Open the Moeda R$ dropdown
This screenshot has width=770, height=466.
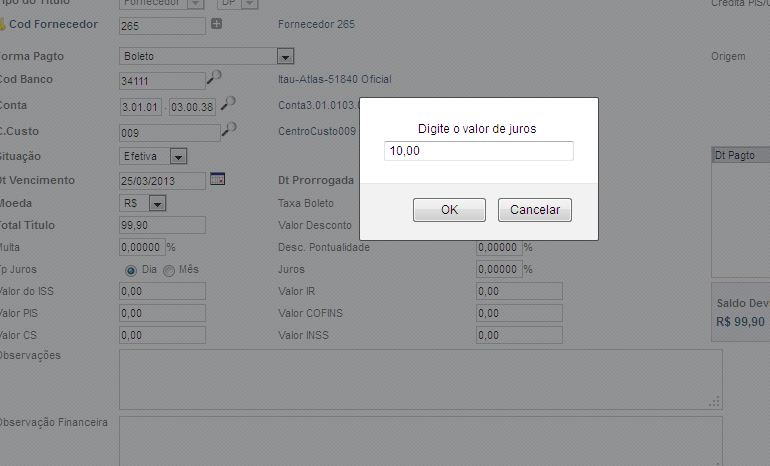click(x=157, y=203)
